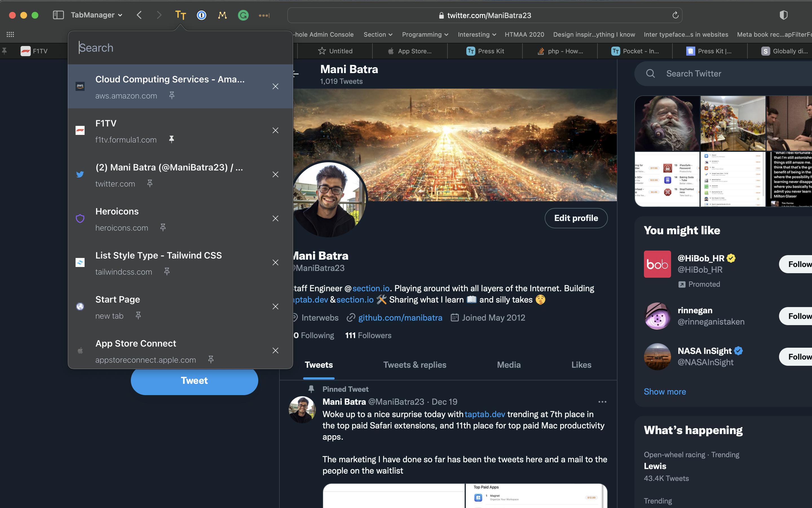Toggle pin for tailwindcss.com tab
812x508 pixels.
click(x=167, y=271)
